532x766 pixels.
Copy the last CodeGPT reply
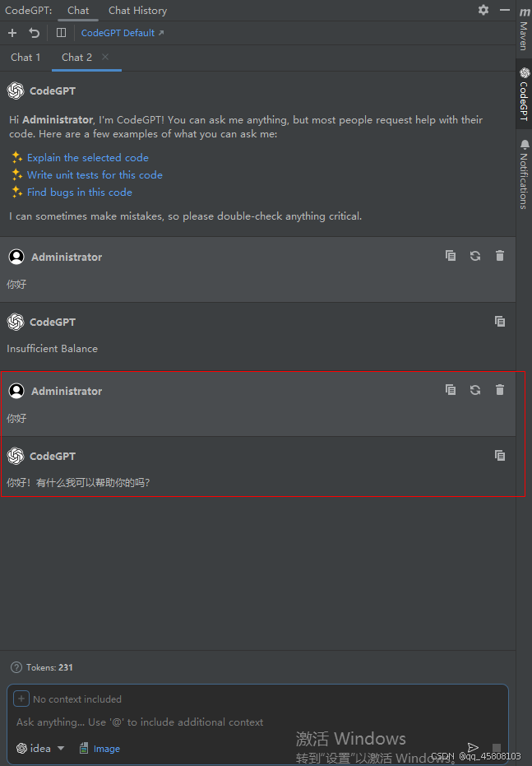pos(500,455)
